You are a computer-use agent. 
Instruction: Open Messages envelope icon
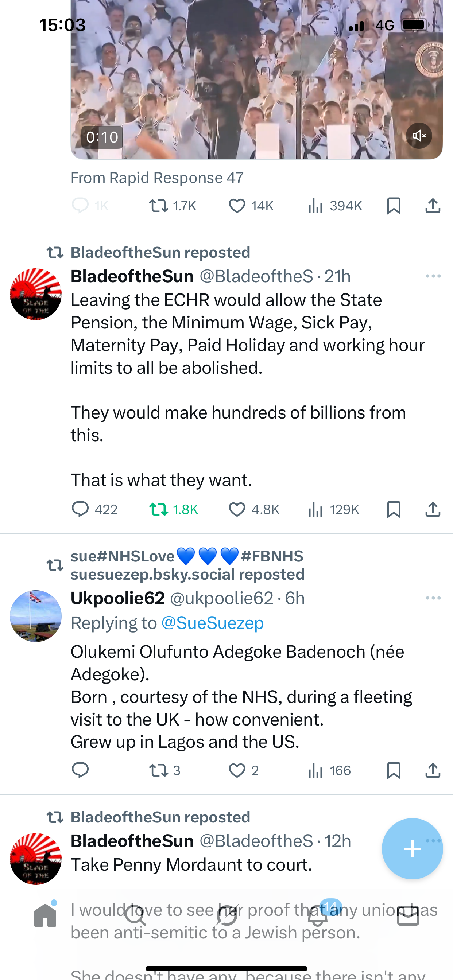408,915
